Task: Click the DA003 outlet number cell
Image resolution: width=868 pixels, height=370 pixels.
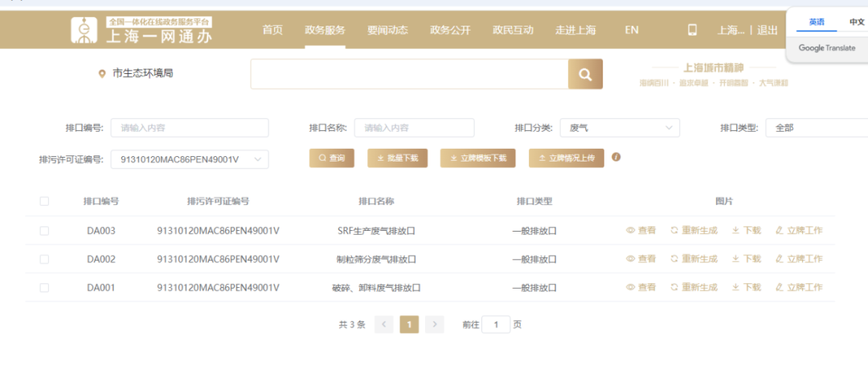Action: 101,231
